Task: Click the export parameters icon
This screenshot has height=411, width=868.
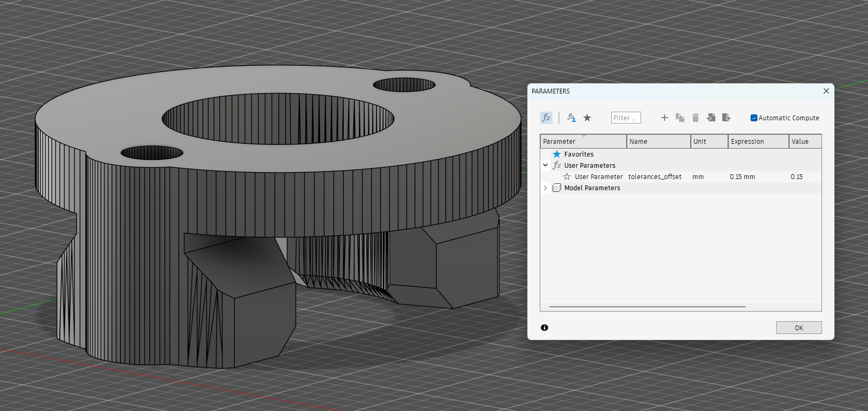Action: tap(726, 118)
